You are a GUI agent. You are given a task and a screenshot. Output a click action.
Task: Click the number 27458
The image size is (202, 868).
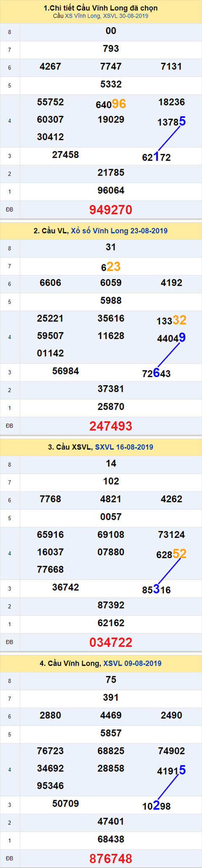pyautogui.click(x=66, y=155)
